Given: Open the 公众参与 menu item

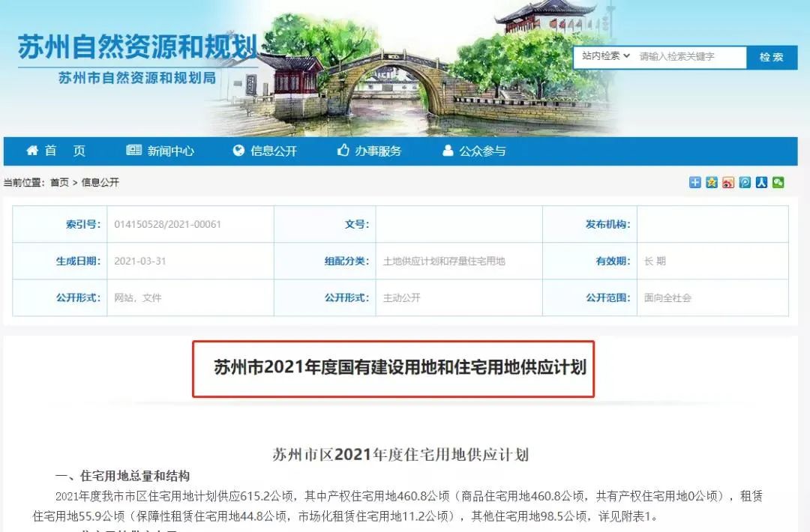Looking at the screenshot, I should tap(482, 151).
